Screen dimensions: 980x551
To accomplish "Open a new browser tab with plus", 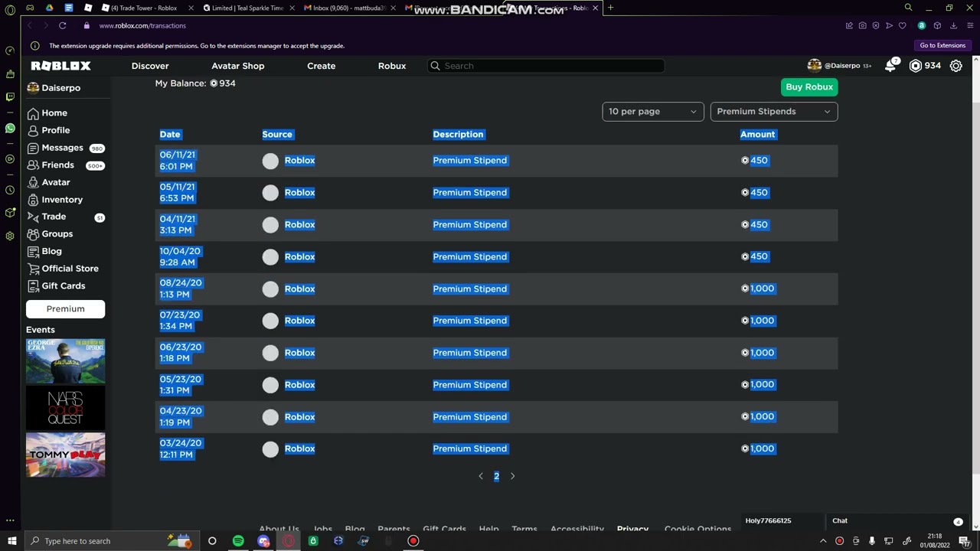I will click(x=610, y=8).
